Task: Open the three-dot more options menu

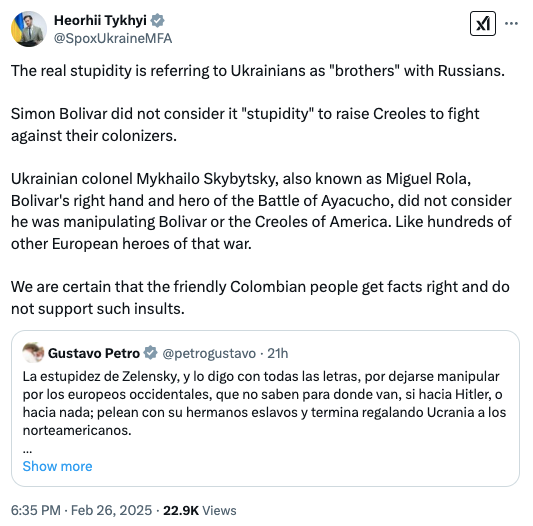Action: 511,23
